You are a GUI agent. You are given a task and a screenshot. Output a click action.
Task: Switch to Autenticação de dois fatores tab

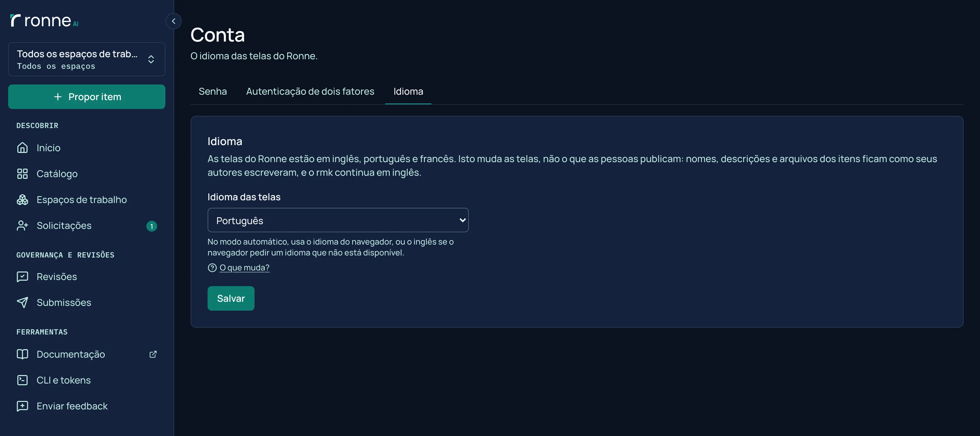click(310, 91)
